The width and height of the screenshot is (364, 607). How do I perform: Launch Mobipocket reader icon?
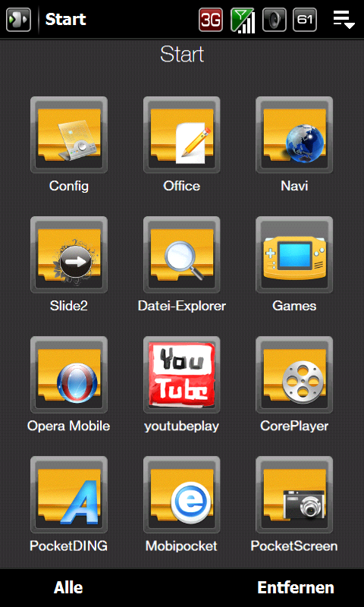182,495
